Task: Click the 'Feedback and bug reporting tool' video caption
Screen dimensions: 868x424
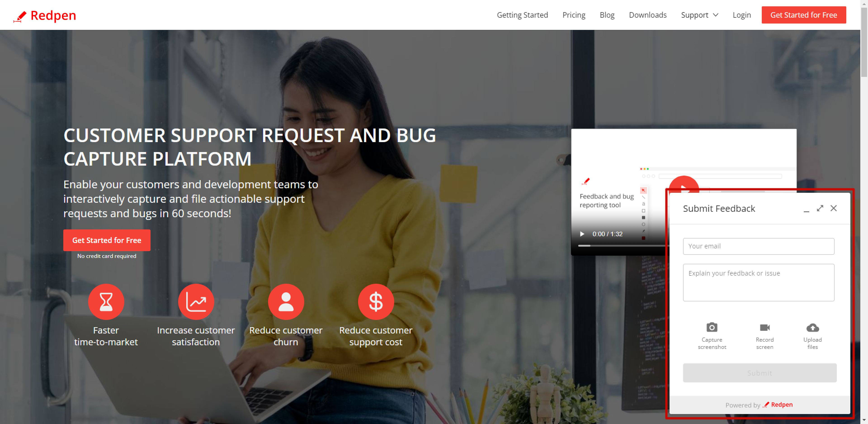Action: pos(606,200)
